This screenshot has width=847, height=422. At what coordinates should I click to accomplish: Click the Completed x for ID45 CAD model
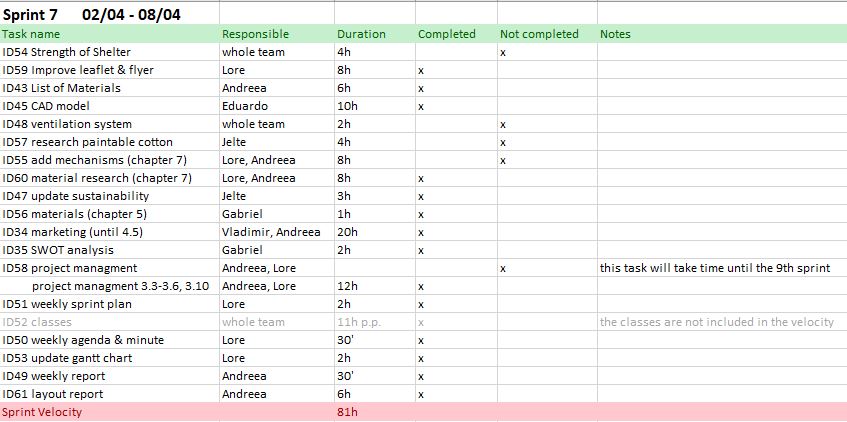421,107
